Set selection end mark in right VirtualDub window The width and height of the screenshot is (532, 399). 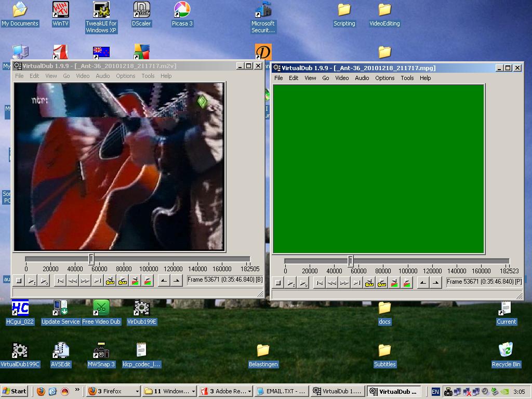(x=436, y=283)
